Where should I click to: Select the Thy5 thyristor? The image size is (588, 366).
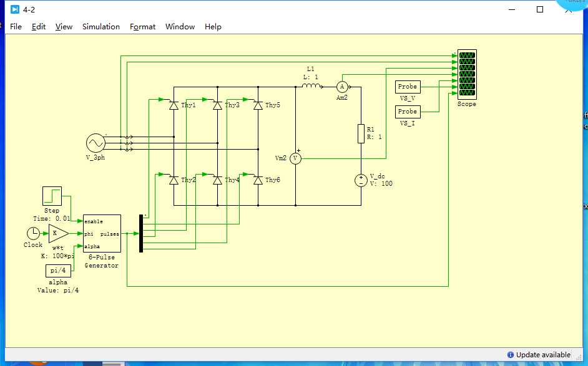click(x=258, y=105)
